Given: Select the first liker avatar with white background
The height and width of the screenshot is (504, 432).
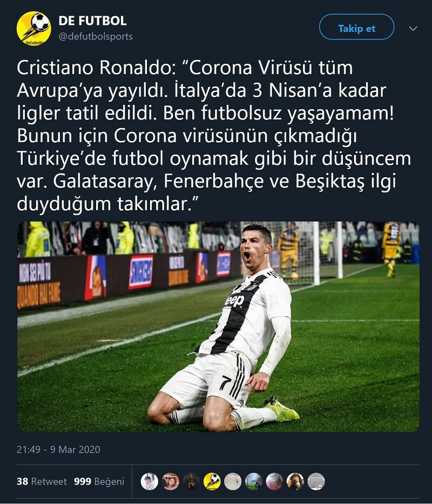Looking at the screenshot, I should [150, 481].
